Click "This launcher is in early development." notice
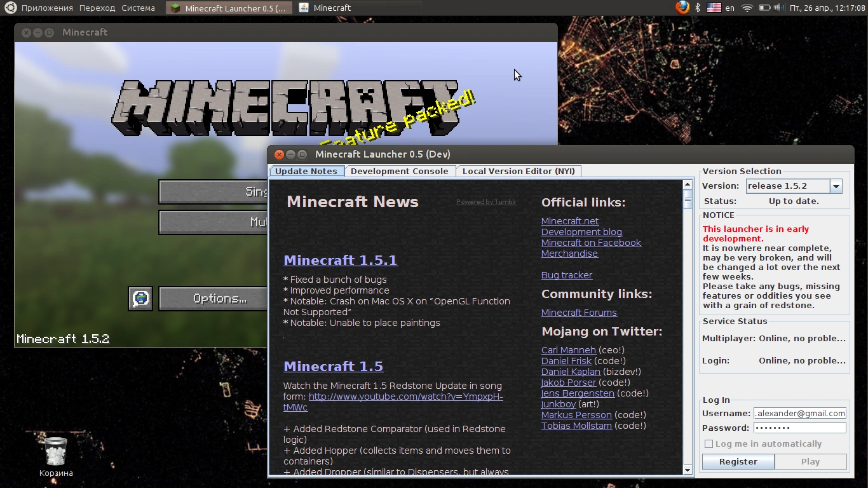This screenshot has width=868, height=488. (x=756, y=234)
